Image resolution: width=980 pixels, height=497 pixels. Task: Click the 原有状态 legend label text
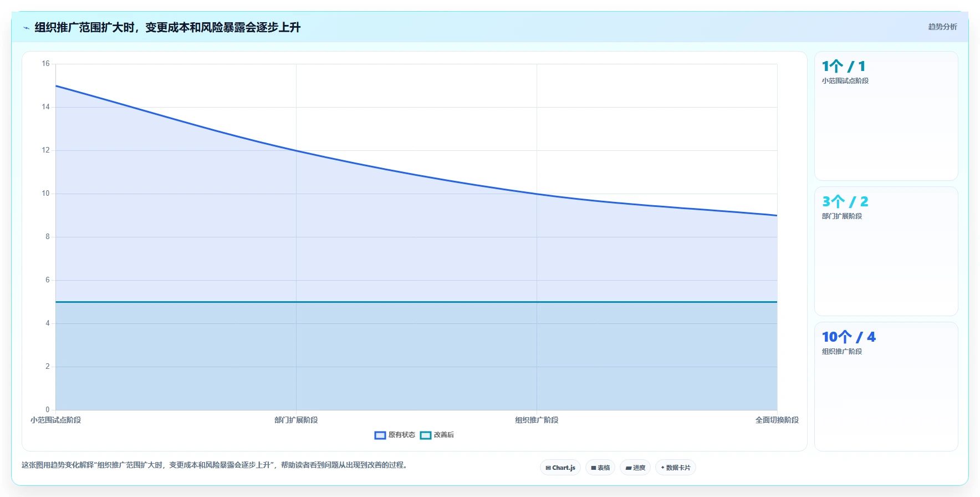tap(402, 435)
